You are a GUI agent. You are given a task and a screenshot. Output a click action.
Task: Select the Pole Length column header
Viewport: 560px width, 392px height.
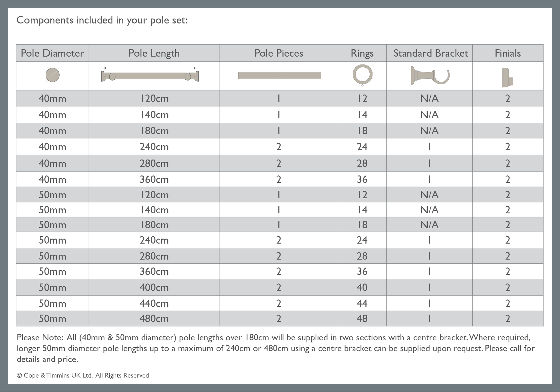pyautogui.click(x=154, y=53)
